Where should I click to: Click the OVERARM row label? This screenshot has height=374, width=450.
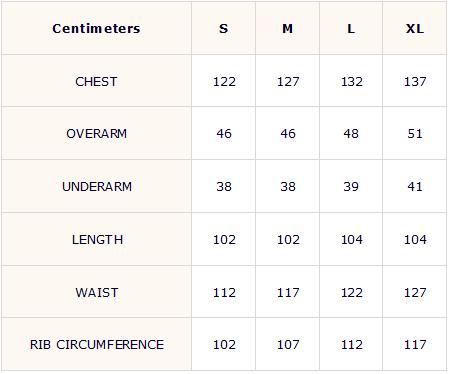96,134
